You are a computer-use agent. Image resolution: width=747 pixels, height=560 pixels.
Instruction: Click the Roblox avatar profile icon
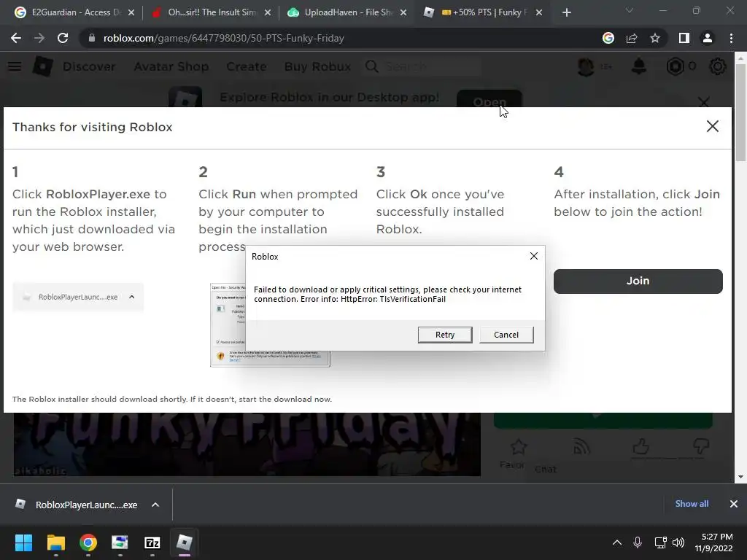586,66
